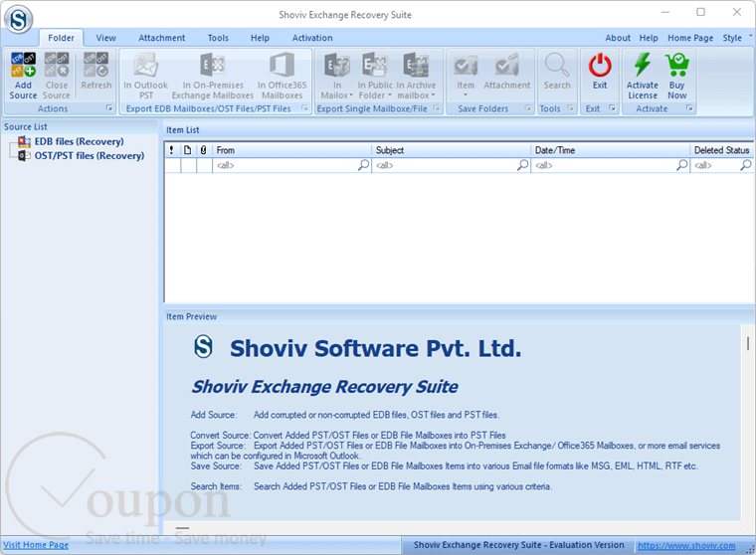756x555 pixels.
Task: Open In Public Folder export dropdown
Action: (x=375, y=77)
